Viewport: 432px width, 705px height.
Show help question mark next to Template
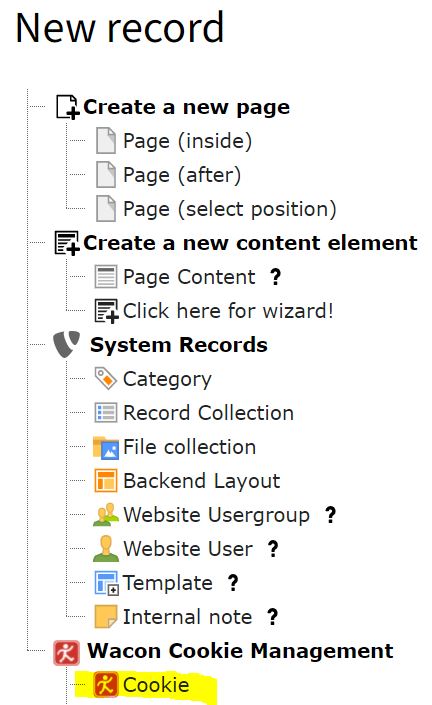click(233, 583)
